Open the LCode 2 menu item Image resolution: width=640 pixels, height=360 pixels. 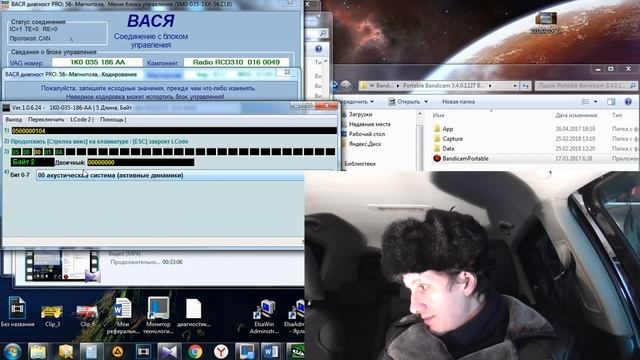(81, 120)
